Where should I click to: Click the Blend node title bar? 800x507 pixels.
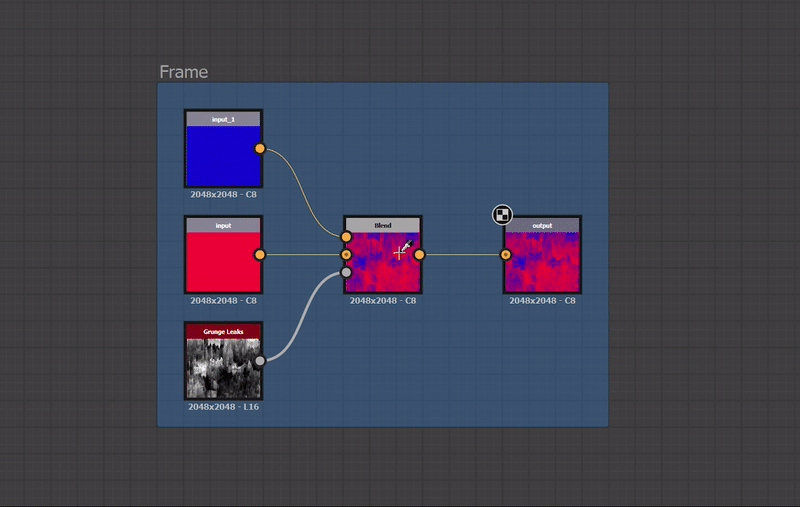pos(383,225)
